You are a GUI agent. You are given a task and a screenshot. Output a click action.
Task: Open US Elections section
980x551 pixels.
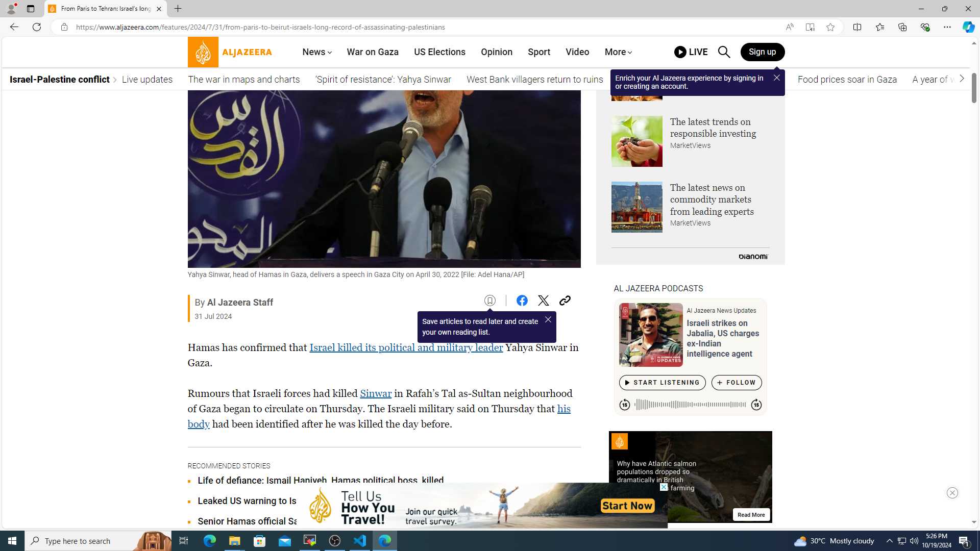(439, 52)
